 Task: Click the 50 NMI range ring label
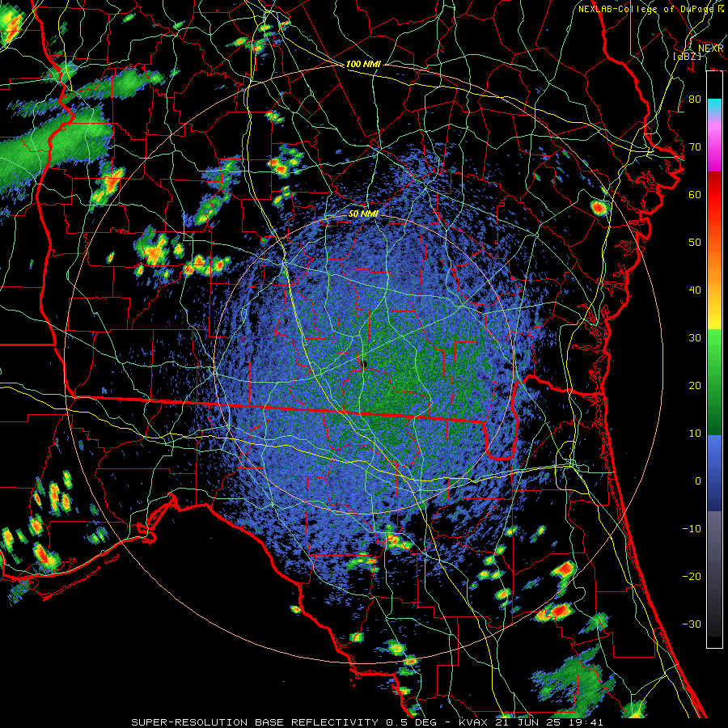363,214
